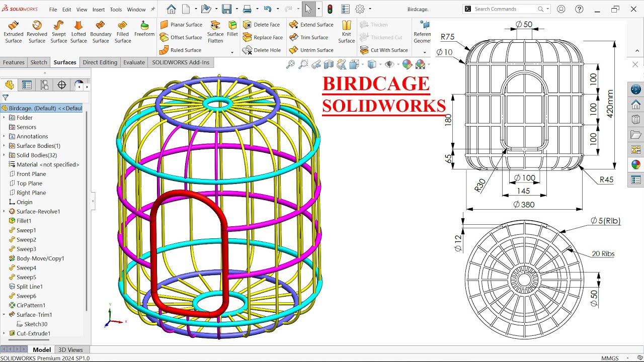The height and width of the screenshot is (362, 644).
Task: Switch to the SOLIDWORKS Add-Ins tab
Action: (181, 62)
